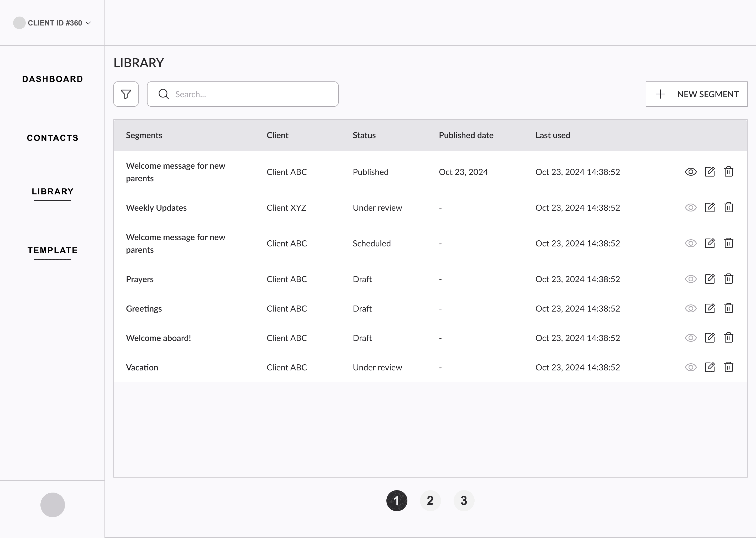
Task: Click Under review status in Vacation row
Action: (x=377, y=368)
